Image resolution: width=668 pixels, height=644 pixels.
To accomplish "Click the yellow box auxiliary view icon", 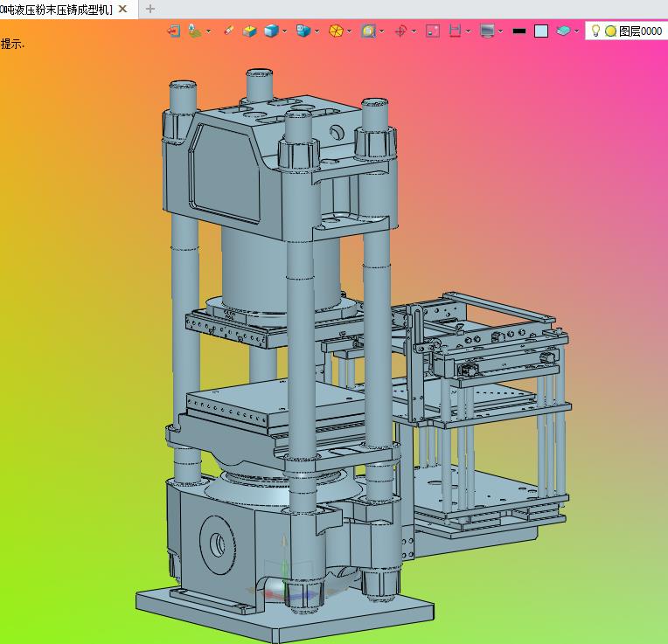I will pos(250,31).
